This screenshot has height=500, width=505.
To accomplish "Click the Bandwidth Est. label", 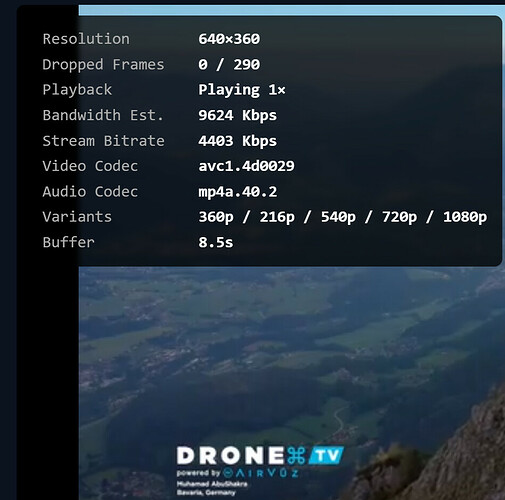I will click(x=103, y=115).
